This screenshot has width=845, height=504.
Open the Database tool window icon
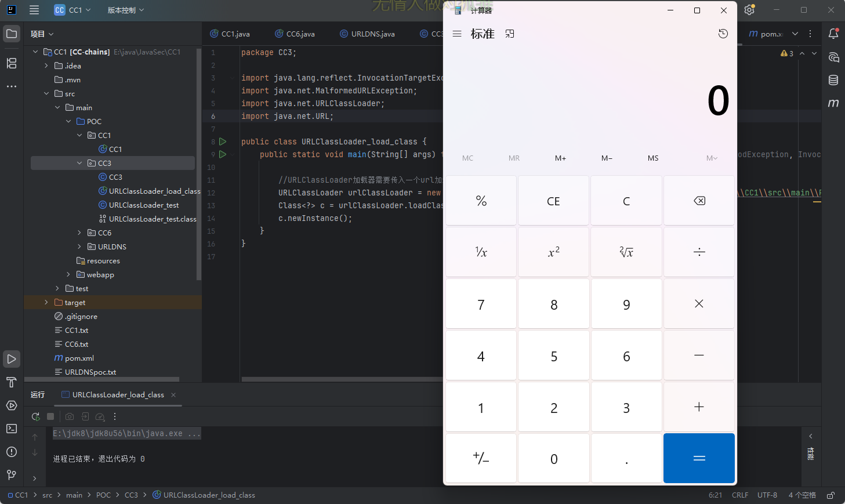pyautogui.click(x=833, y=80)
